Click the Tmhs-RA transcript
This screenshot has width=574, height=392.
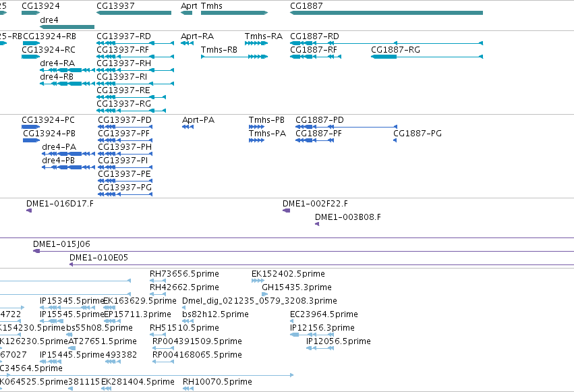(x=264, y=36)
